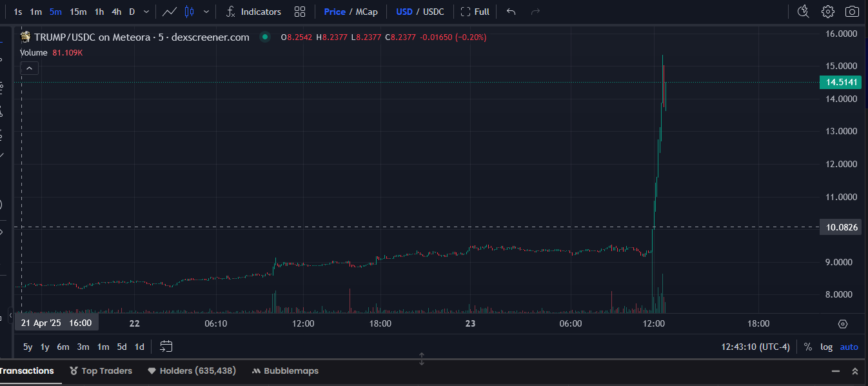Select the line chart style icon
This screenshot has width=868, height=386.
pos(170,12)
